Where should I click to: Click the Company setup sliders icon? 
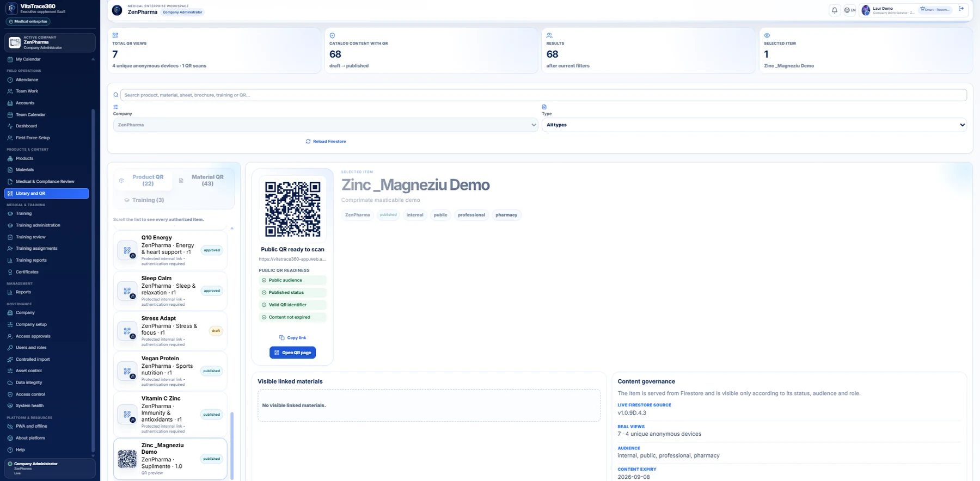[x=10, y=324]
